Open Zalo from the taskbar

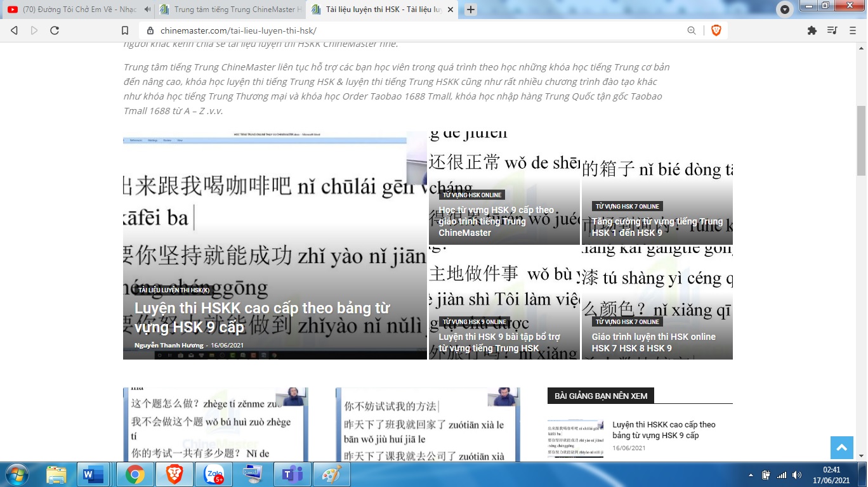pos(213,474)
